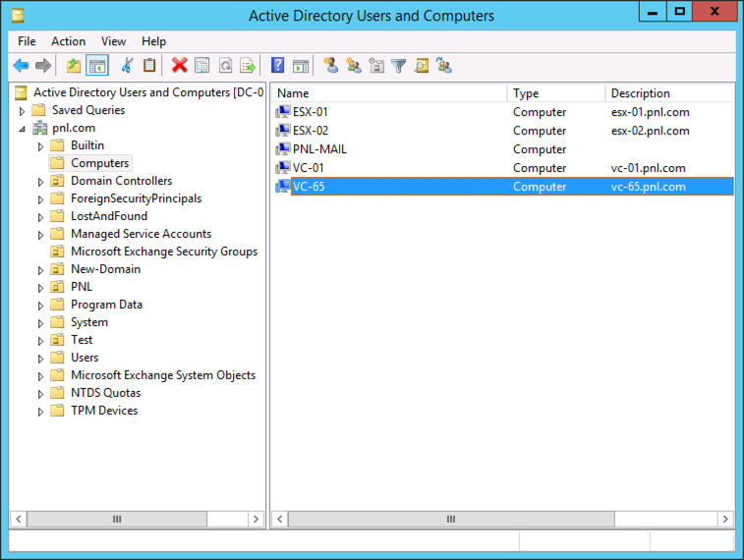Click the list pane horizontal scrollbar thumb
Screen dimensions: 744x560
(x=451, y=519)
